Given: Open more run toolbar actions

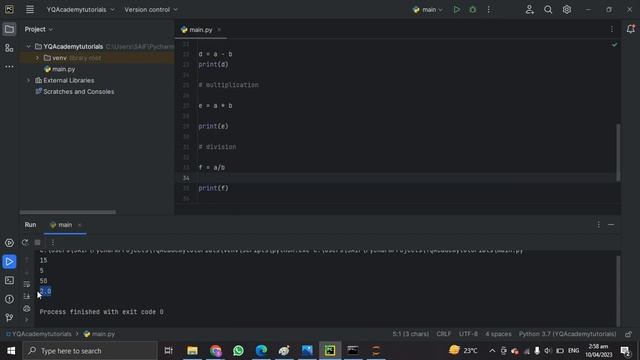Looking at the screenshot, I should (53, 242).
